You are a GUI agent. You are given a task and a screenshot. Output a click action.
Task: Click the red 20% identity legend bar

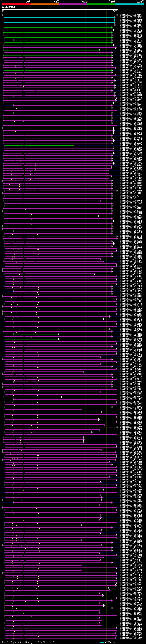[16, 4]
